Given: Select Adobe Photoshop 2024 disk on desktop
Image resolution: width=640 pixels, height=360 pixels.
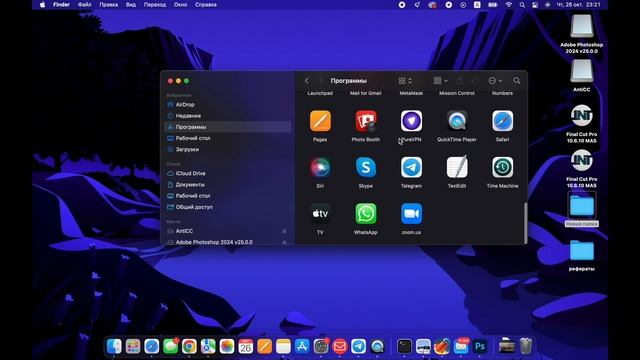Looking at the screenshot, I should coord(582,27).
